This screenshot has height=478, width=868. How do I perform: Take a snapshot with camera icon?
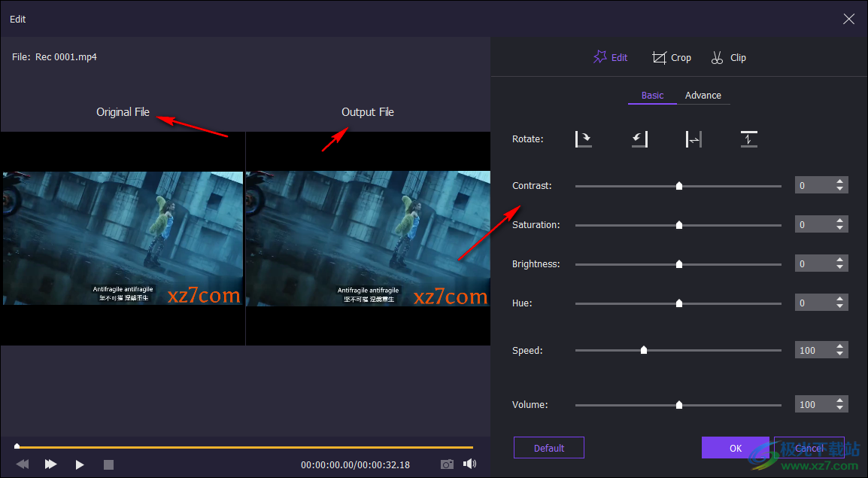coord(447,464)
